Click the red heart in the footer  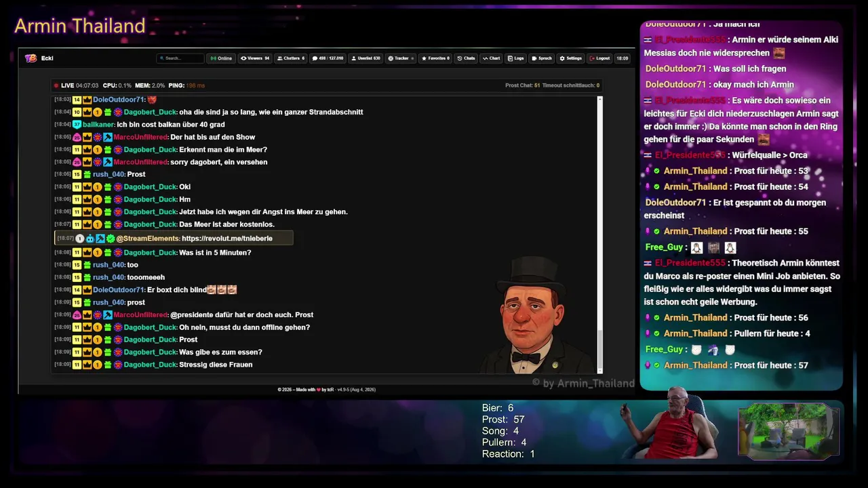[x=318, y=390]
